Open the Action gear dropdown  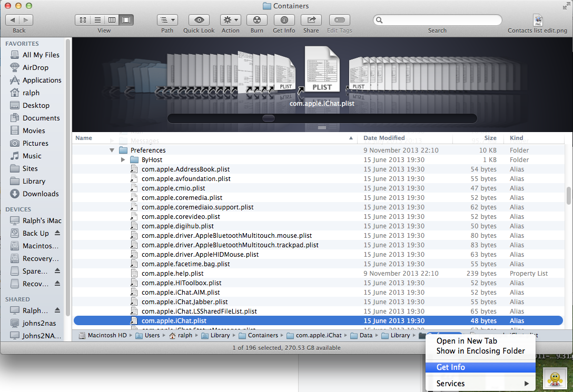point(230,20)
